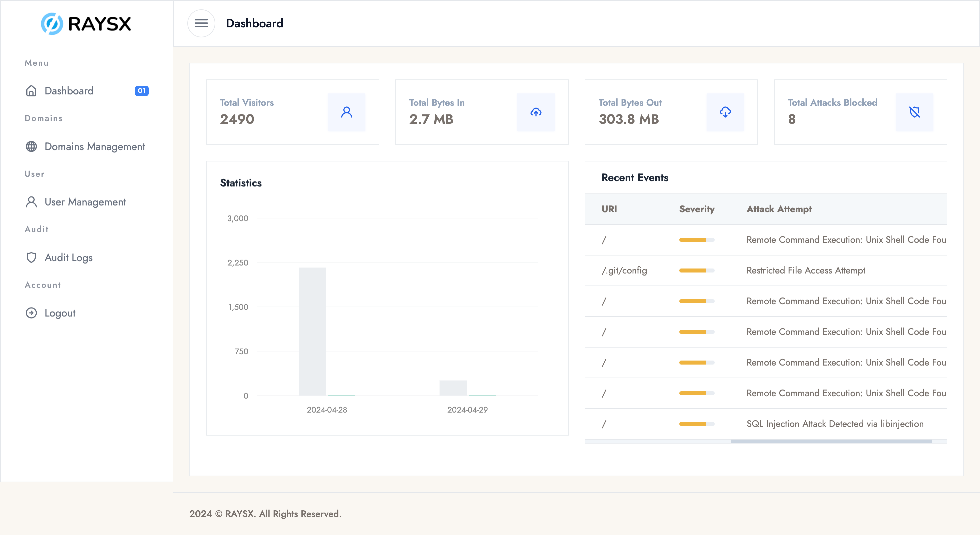Click the 303.8 MB bytes out value

click(628, 119)
